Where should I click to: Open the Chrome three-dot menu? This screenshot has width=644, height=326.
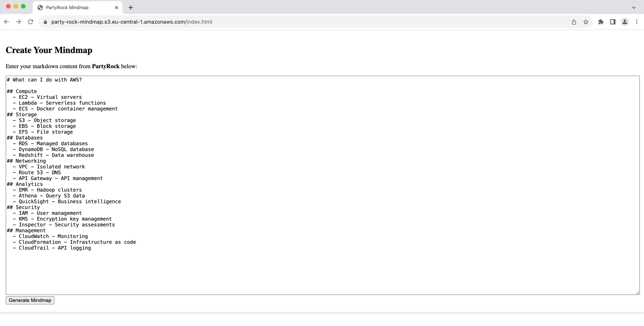click(637, 22)
